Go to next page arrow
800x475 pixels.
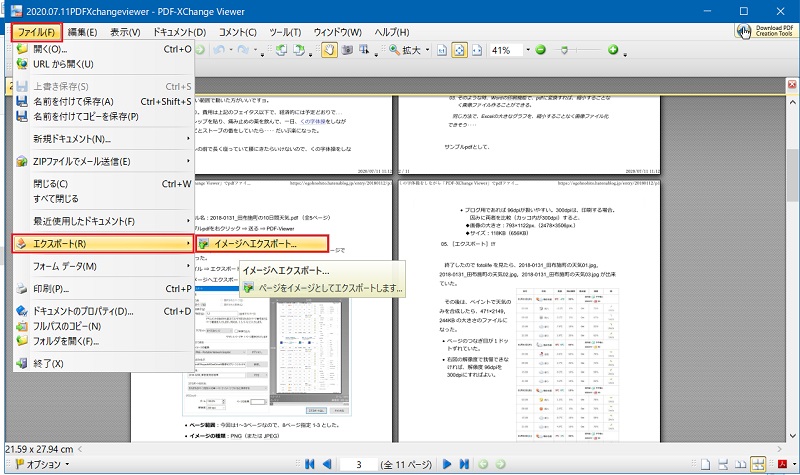pyautogui.click(x=447, y=464)
